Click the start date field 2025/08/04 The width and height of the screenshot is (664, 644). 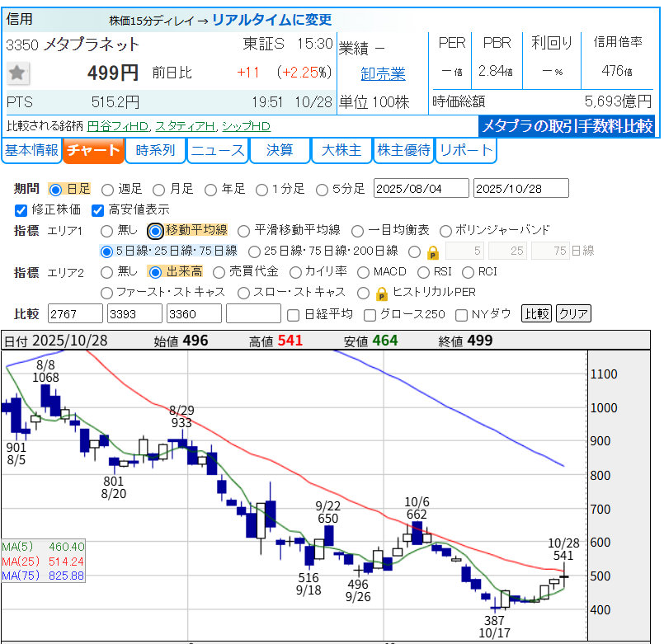coord(421,189)
